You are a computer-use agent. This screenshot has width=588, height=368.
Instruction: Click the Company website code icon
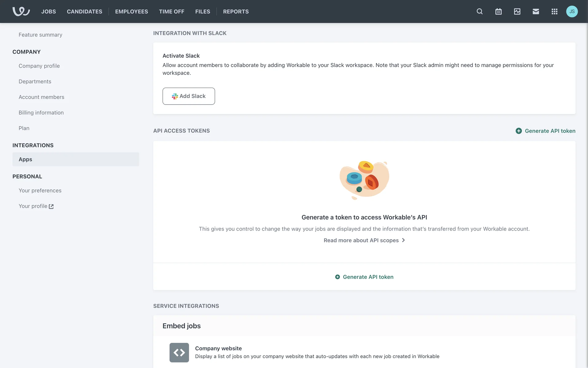coord(179,352)
